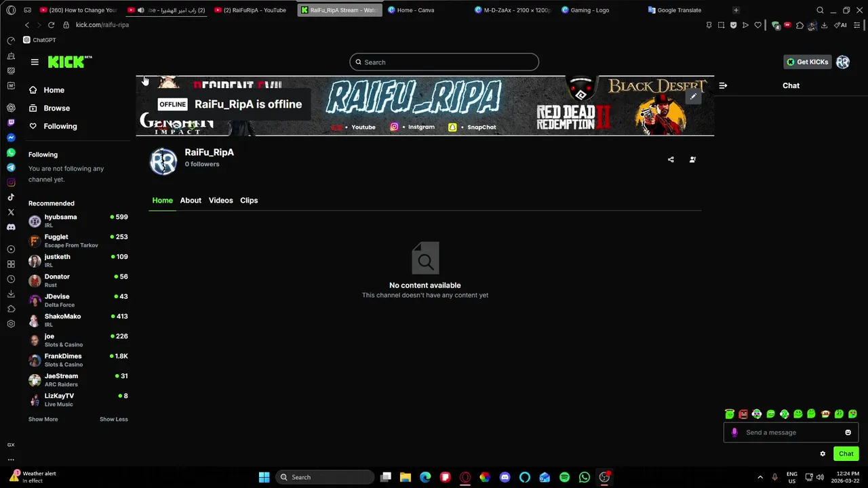Open Discord in the Opera sidebar
868x488 pixels.
pos(11,227)
